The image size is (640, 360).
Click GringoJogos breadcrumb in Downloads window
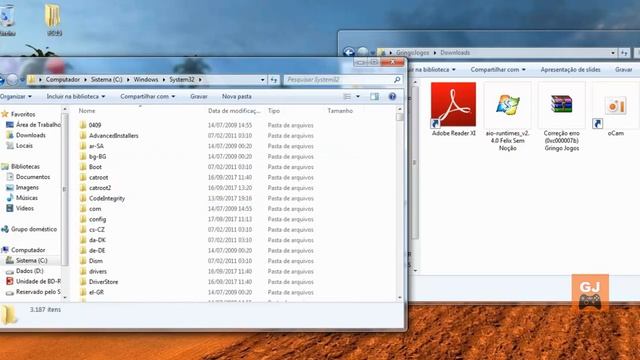(x=413, y=53)
